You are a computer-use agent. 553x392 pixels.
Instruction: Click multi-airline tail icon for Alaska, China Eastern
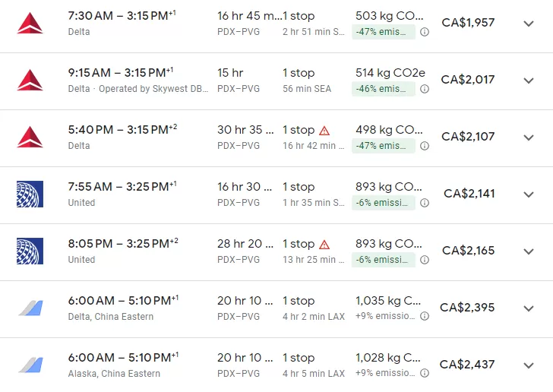click(30, 365)
